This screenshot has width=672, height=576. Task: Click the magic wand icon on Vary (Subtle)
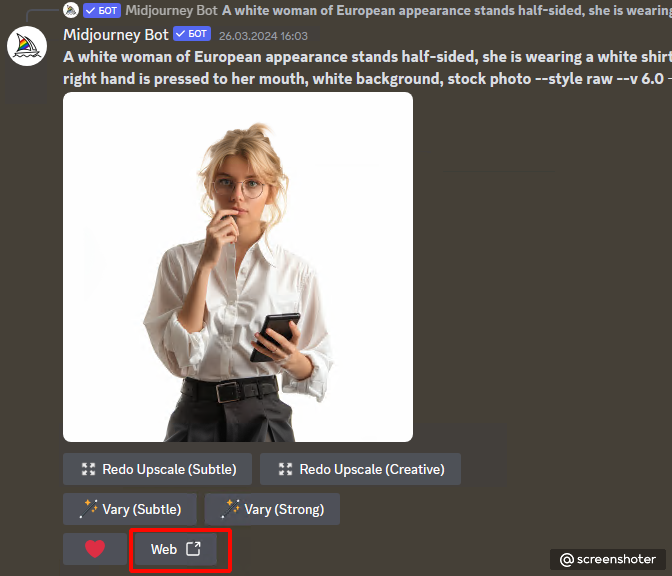[x=89, y=509]
